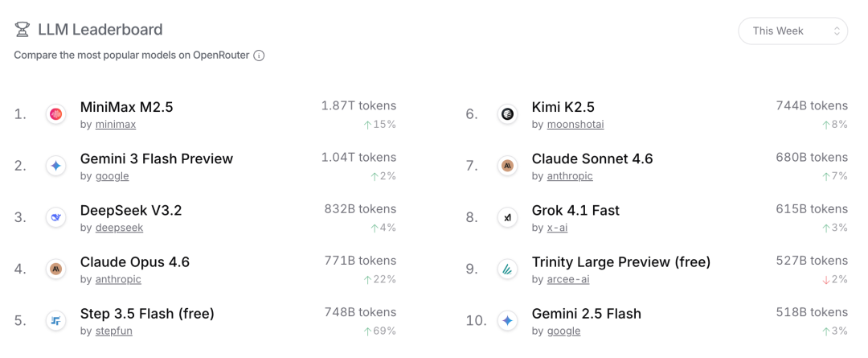Viewport: 868px width, 358px height.
Task: Open the This Week time range dropdown
Action: click(x=792, y=31)
